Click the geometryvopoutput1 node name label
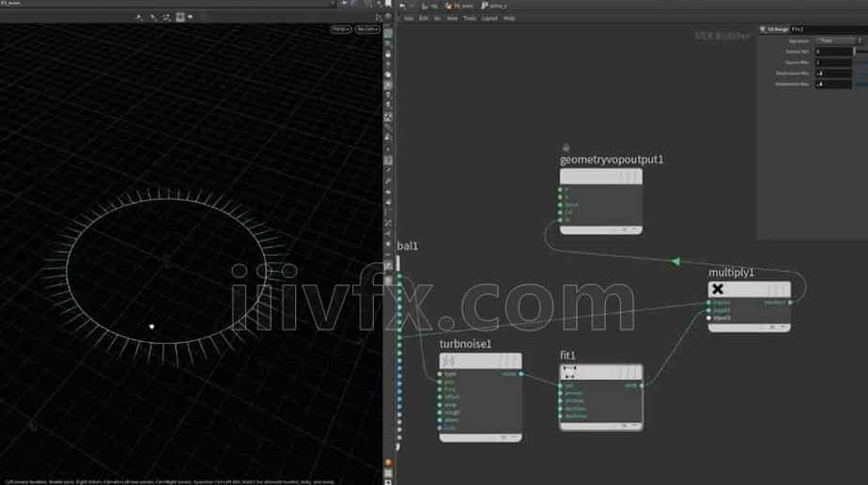 (612, 160)
